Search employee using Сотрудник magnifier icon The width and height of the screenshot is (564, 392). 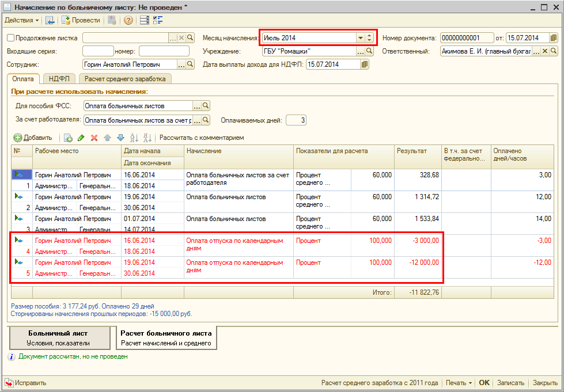pos(190,64)
